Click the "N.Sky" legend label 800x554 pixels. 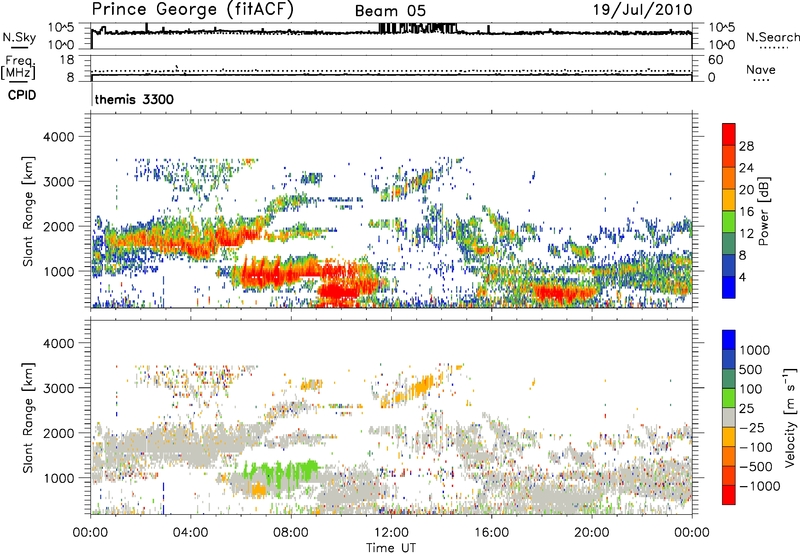tap(19, 37)
